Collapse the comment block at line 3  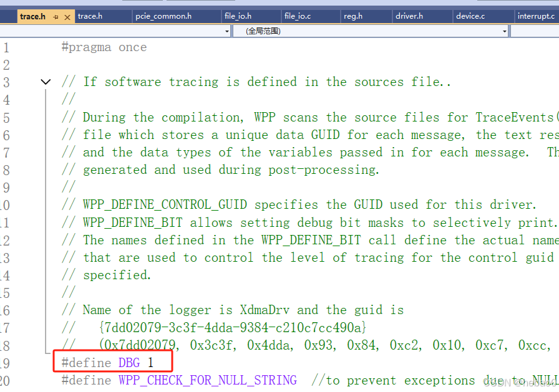45,82
